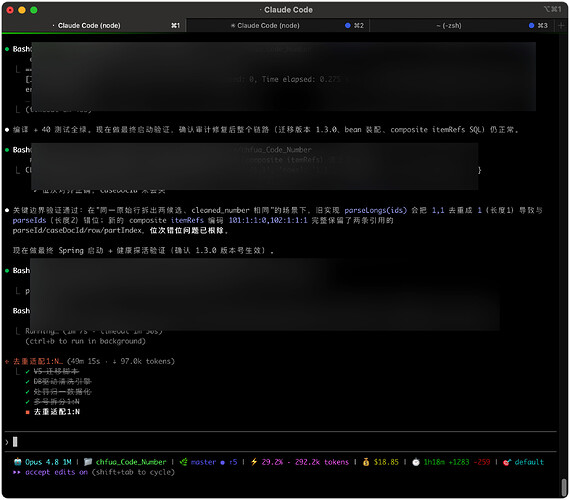The width and height of the screenshot is (569, 500).
Task: Click the checkmark beside the V5 todo item
Action: pyautogui.click(x=27, y=372)
